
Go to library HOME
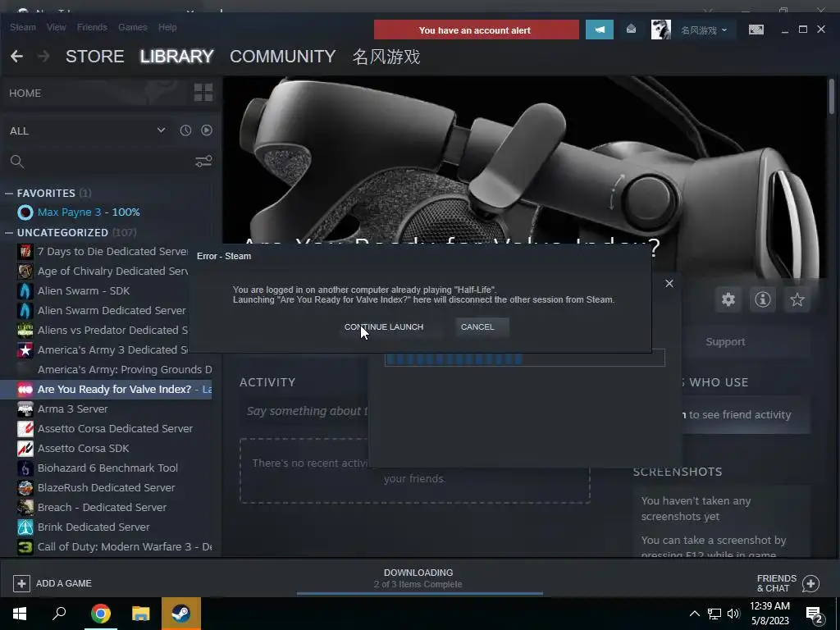coord(25,94)
